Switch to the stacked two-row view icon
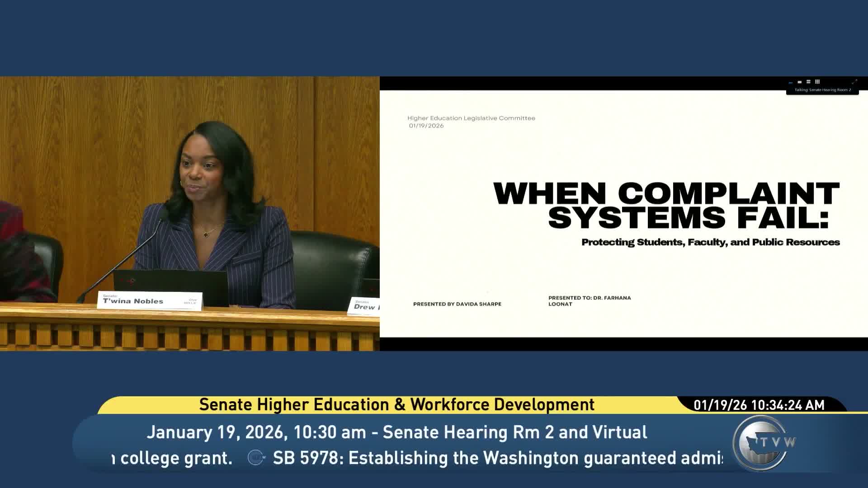Image resolution: width=868 pixels, height=488 pixels. tap(808, 82)
